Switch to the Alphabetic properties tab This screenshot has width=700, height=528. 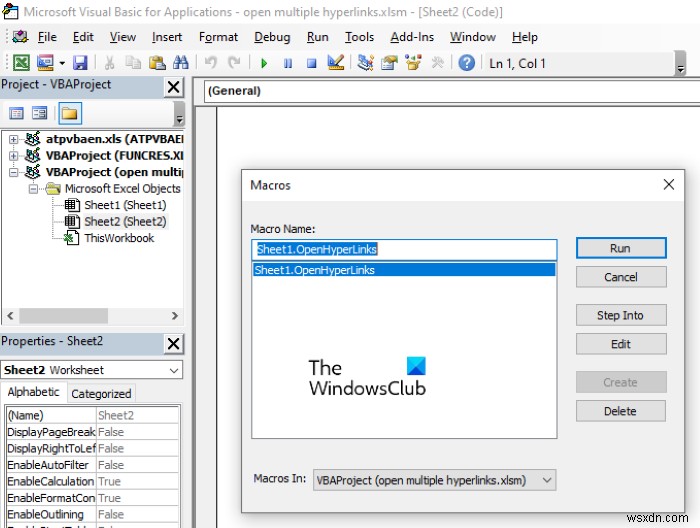coord(33,392)
